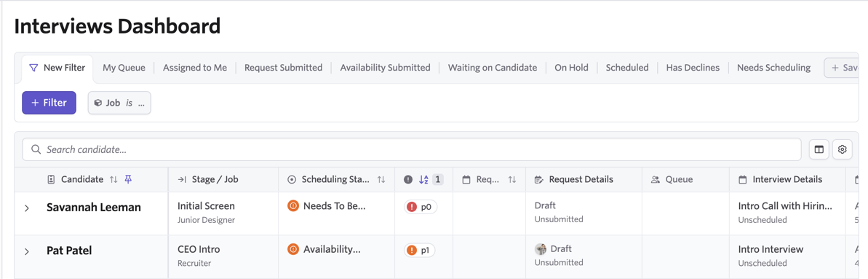The width and height of the screenshot is (868, 279).
Task: Expand the Savannah Leeman row
Action: 26,208
